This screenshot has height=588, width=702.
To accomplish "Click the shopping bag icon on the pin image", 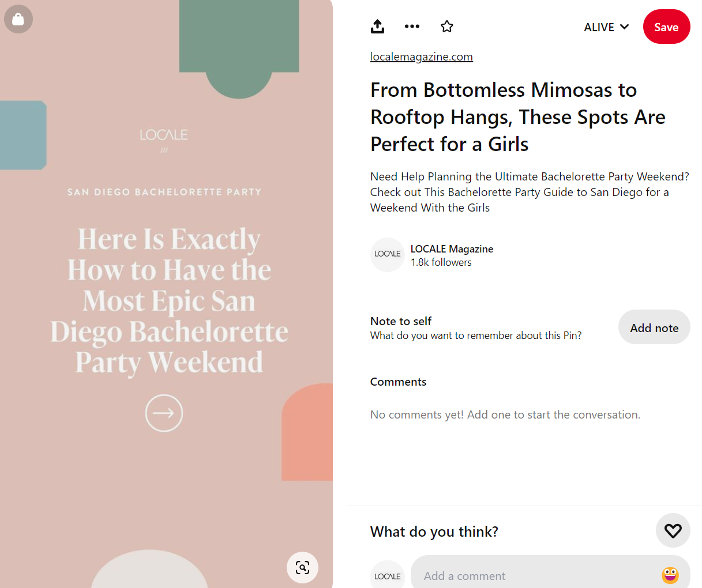I will (18, 20).
